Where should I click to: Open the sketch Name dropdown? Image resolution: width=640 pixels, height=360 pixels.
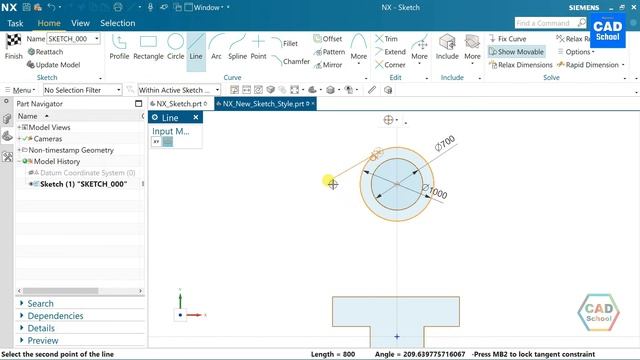click(x=97, y=39)
